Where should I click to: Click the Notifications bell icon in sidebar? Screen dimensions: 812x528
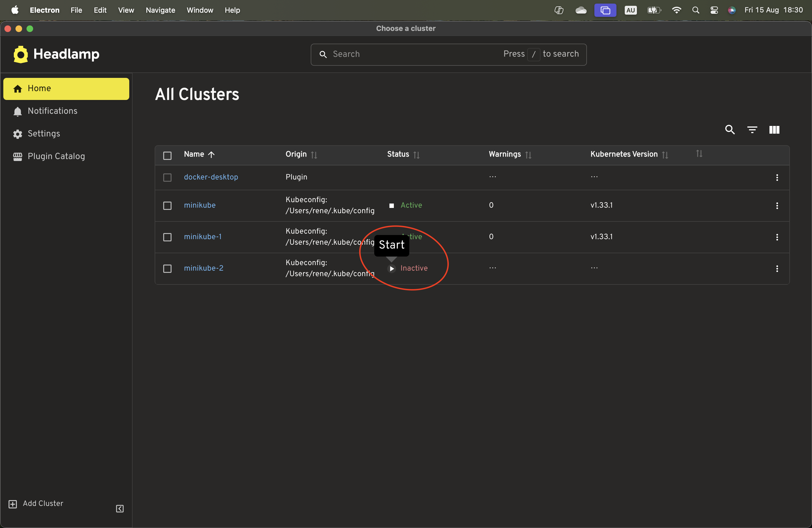pos(17,111)
